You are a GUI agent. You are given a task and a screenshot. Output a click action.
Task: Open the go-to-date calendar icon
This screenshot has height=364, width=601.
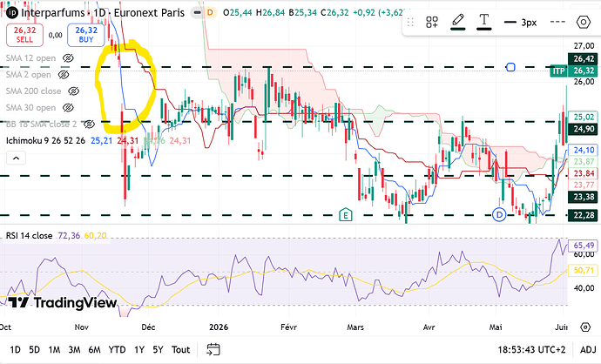pos(213,349)
